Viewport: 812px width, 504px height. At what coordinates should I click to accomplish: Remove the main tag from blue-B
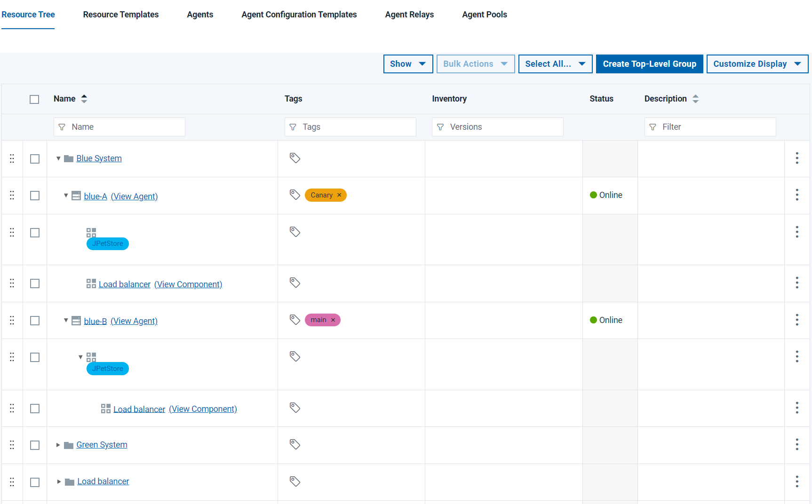pos(333,320)
